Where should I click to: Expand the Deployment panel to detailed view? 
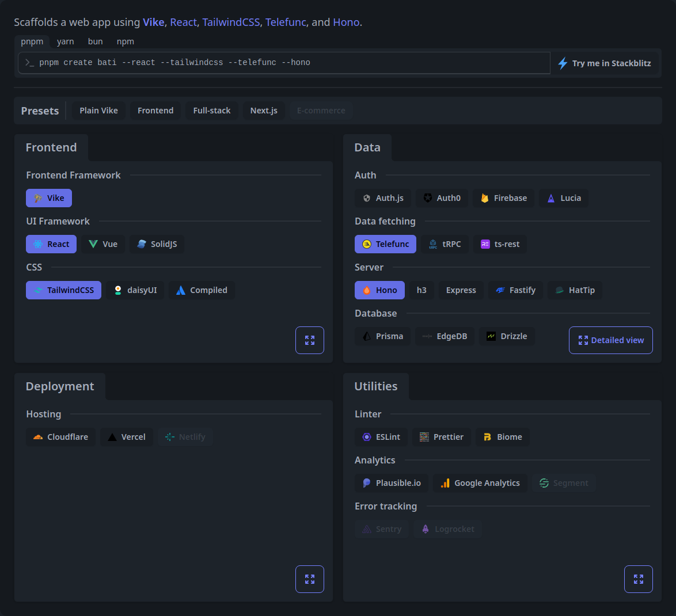pos(310,579)
